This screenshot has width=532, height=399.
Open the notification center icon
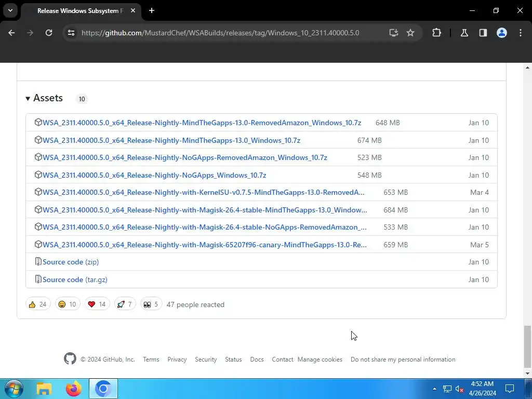[x=510, y=389]
